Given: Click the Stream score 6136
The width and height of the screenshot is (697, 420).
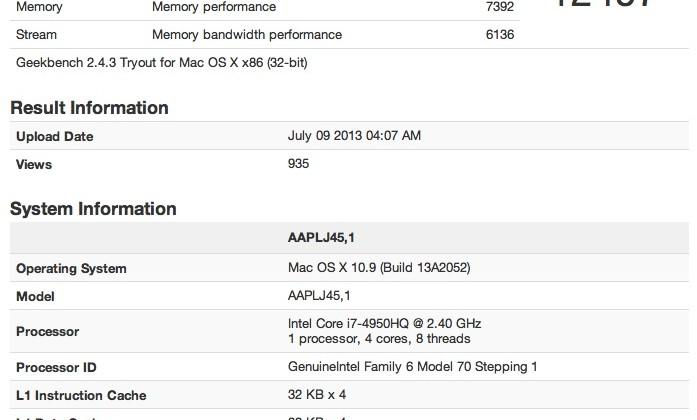Looking at the screenshot, I should click(x=500, y=35).
